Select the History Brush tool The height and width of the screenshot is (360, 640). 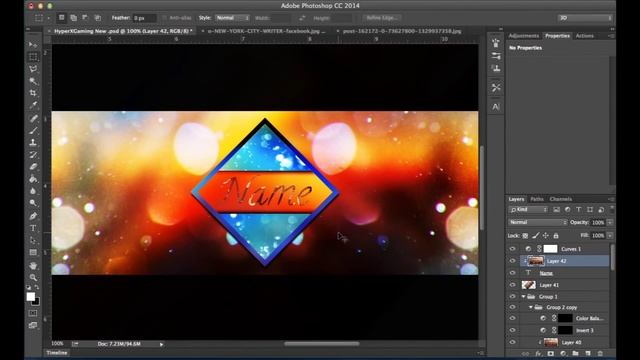click(33, 155)
